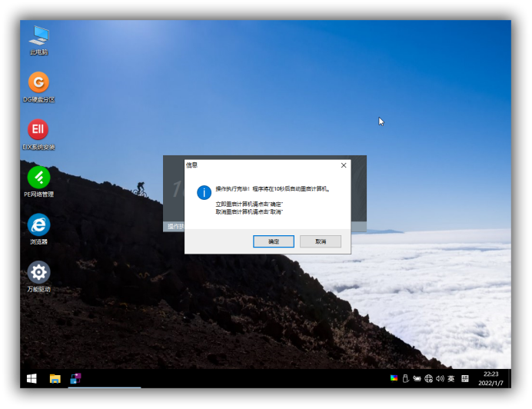The width and height of the screenshot is (532, 409).
Task: Open the 此电脑 desktop icon
Action: [x=38, y=35]
